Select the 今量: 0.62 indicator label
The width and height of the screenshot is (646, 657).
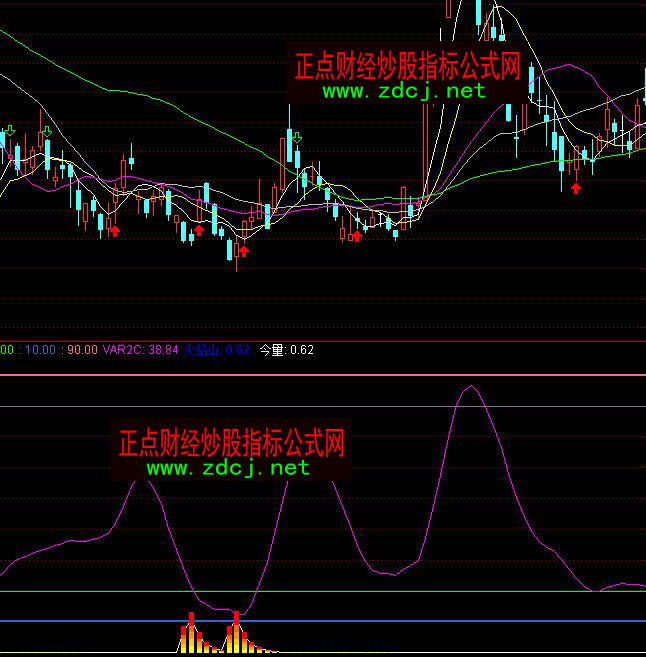[286, 350]
